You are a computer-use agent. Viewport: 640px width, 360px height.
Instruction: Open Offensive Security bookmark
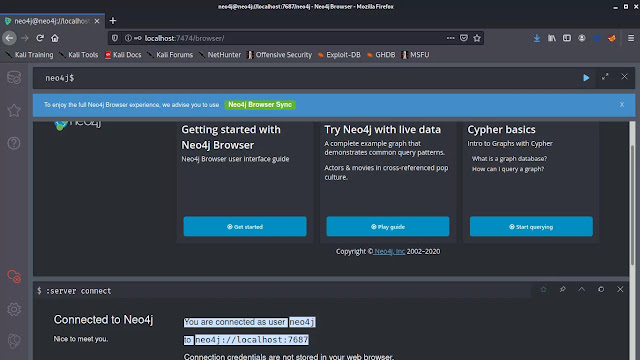[x=280, y=55]
